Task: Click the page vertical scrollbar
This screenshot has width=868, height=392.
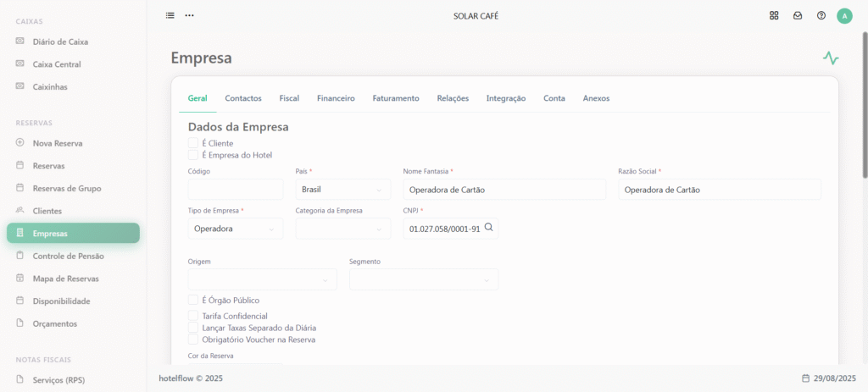Action: click(865, 105)
